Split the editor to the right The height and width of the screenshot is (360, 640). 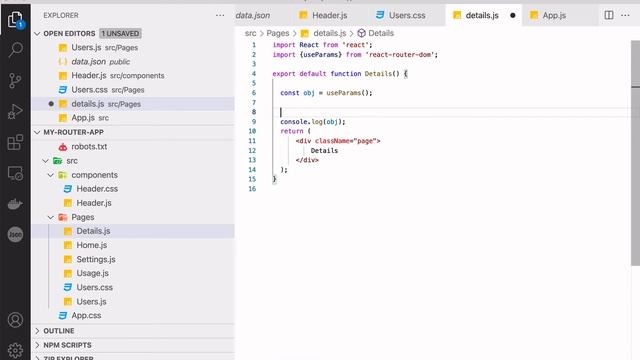click(x=609, y=15)
